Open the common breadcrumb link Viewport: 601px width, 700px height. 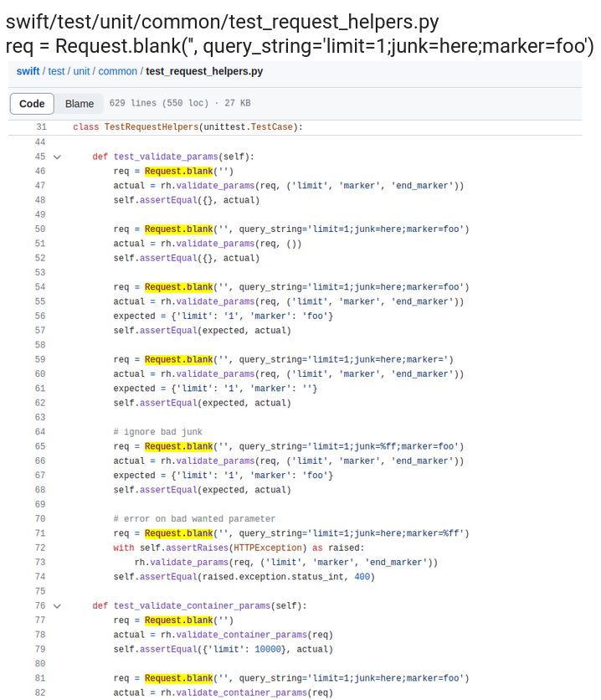pyautogui.click(x=118, y=71)
